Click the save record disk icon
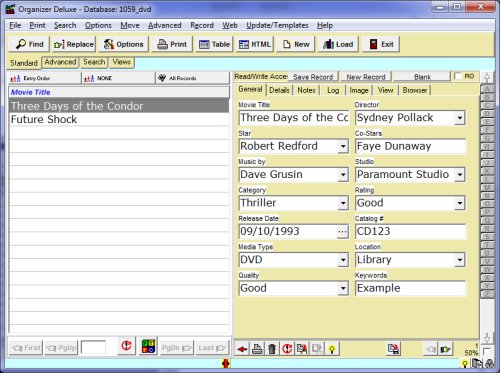This screenshot has height=373, width=500. tap(394, 349)
